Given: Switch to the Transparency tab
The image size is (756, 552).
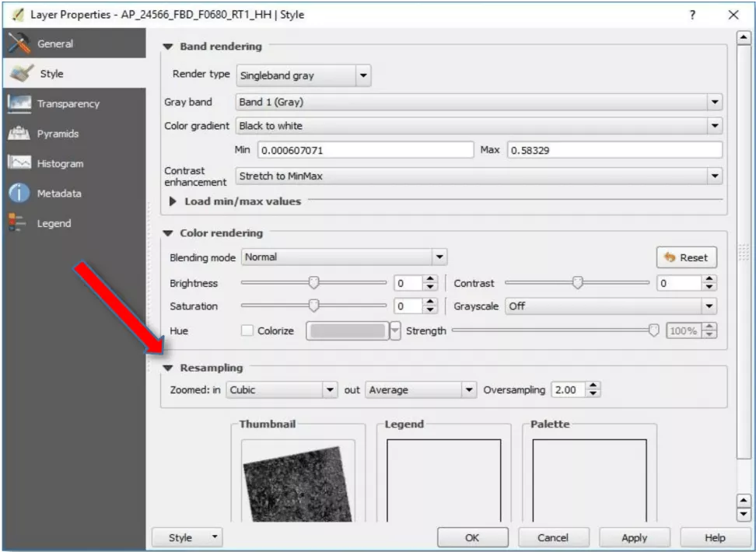Looking at the screenshot, I should point(74,103).
